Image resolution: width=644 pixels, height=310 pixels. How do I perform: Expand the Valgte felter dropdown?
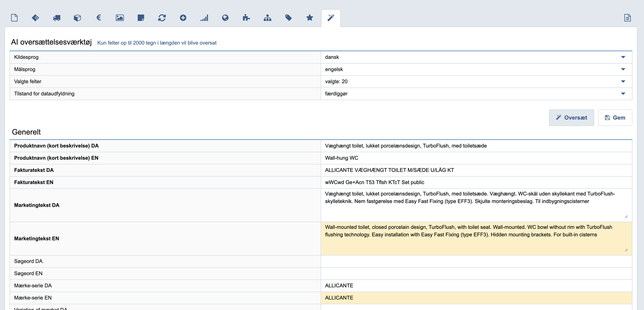point(476,81)
